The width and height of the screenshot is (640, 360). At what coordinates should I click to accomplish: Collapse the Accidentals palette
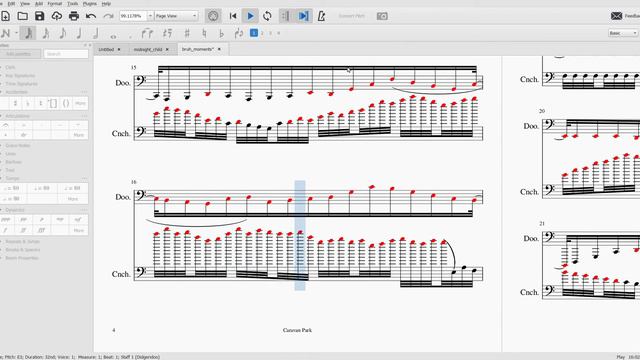click(16, 92)
